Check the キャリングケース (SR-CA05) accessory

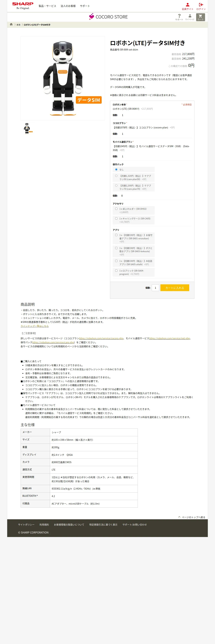(x=116, y=219)
